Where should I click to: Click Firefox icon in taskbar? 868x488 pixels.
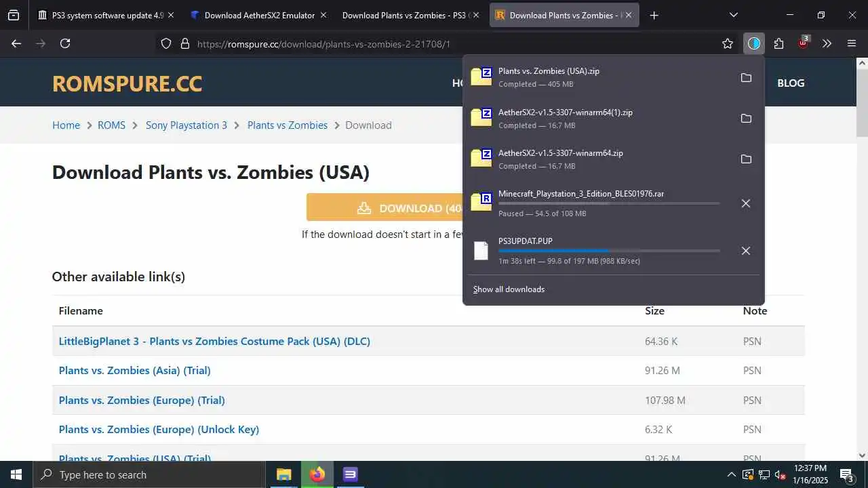pyautogui.click(x=317, y=474)
